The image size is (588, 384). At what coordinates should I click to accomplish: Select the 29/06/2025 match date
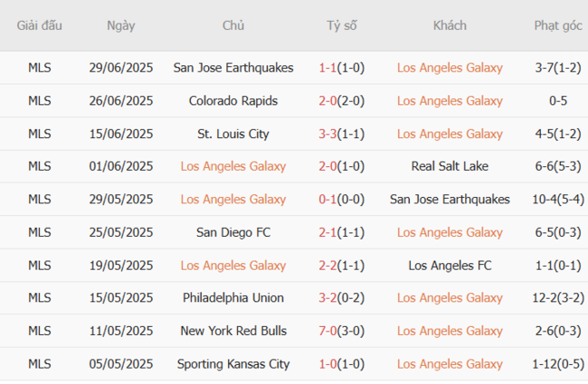[120, 68]
